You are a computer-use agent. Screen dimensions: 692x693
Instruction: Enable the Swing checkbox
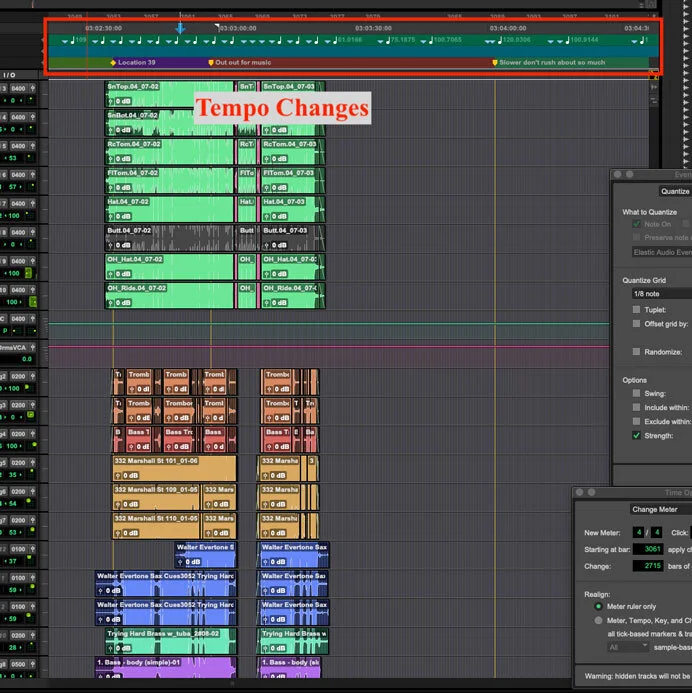tap(636, 393)
